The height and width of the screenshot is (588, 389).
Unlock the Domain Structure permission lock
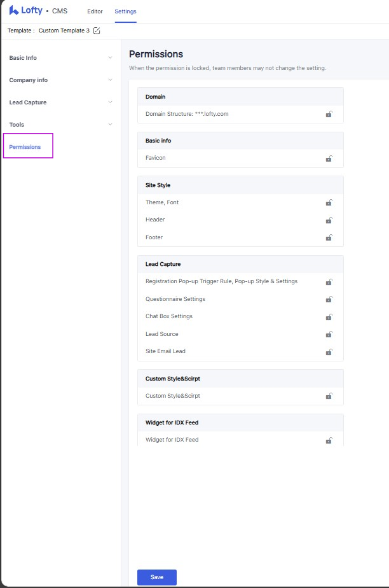[329, 115]
